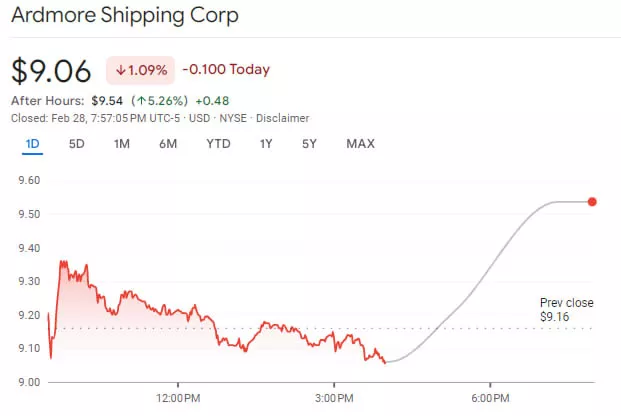
Task: Show the 6M price history
Action: tap(168, 144)
